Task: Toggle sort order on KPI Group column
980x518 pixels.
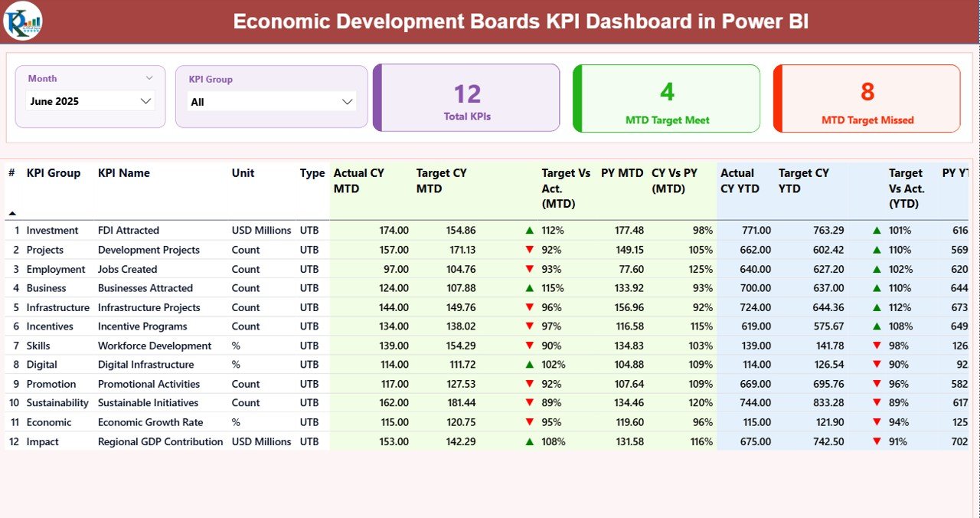Action: pos(53,173)
